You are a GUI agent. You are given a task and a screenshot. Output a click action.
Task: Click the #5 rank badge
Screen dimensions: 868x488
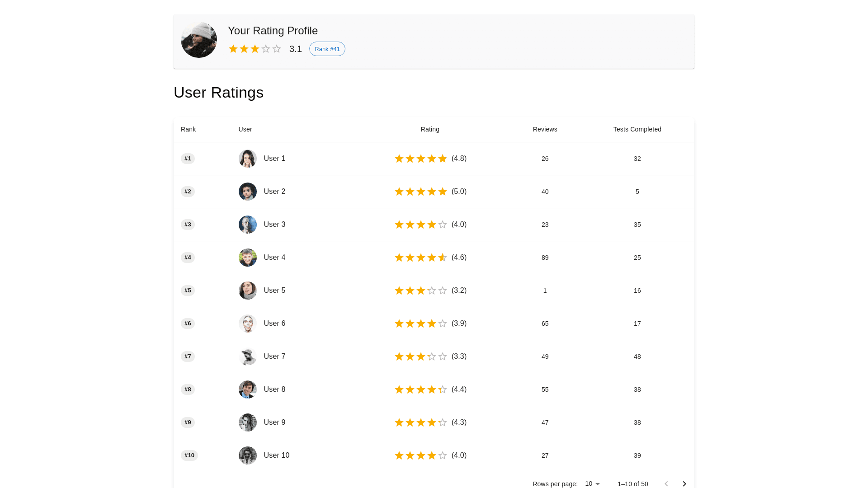tap(188, 291)
